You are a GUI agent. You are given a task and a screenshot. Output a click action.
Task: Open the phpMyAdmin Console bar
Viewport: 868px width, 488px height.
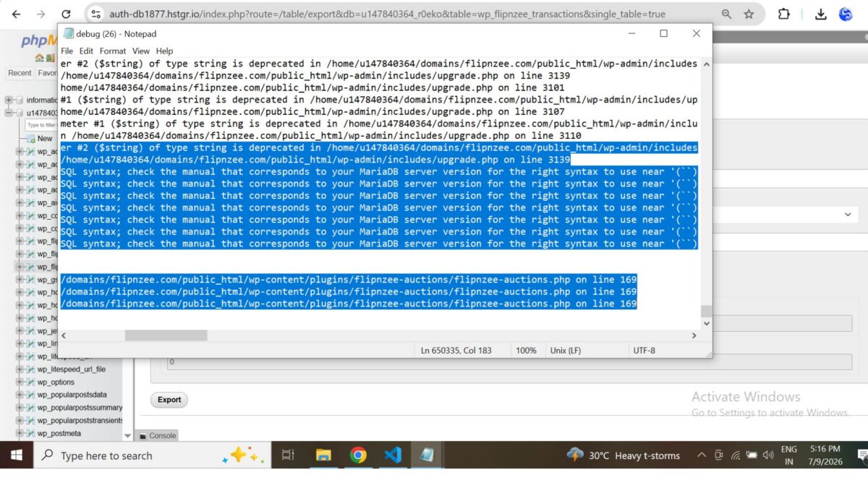[x=158, y=435]
